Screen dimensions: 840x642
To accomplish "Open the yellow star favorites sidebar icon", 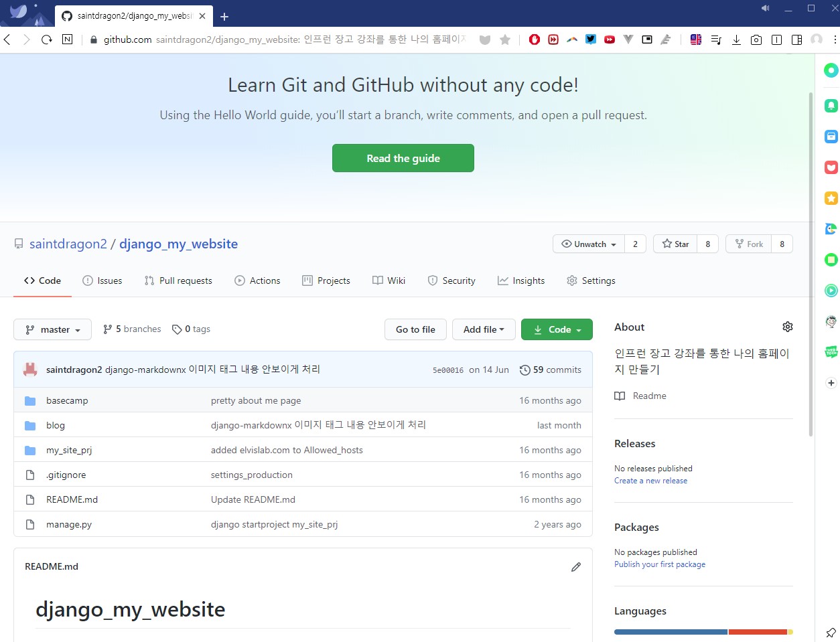I will point(831,198).
